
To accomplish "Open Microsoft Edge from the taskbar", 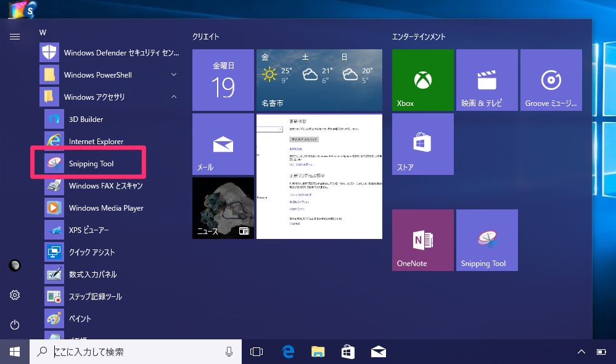I will pos(288,352).
